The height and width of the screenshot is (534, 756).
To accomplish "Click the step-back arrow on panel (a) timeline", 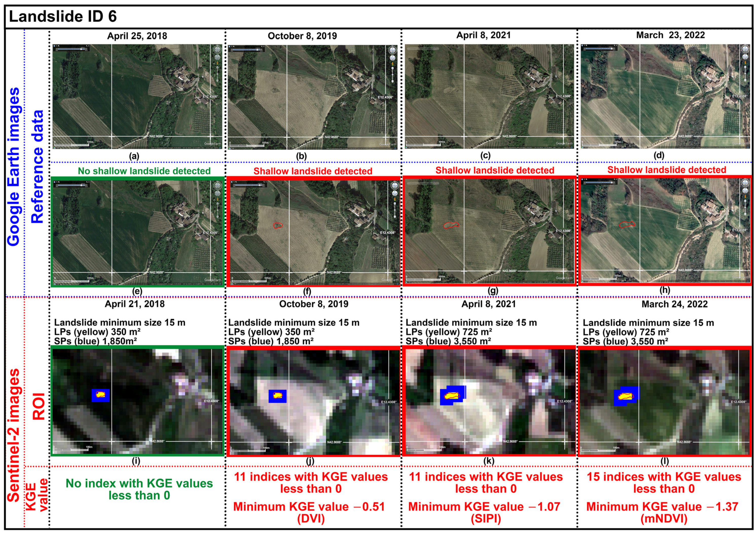I will [57, 49].
